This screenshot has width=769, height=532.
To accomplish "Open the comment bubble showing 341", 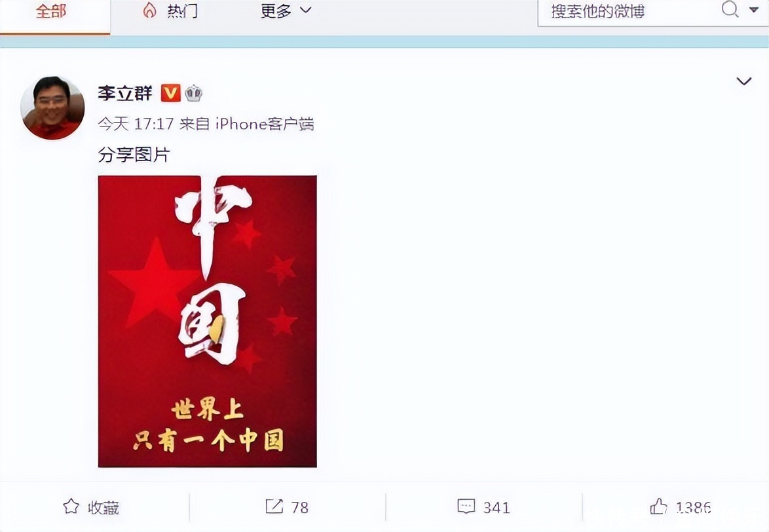I will coord(466,506).
